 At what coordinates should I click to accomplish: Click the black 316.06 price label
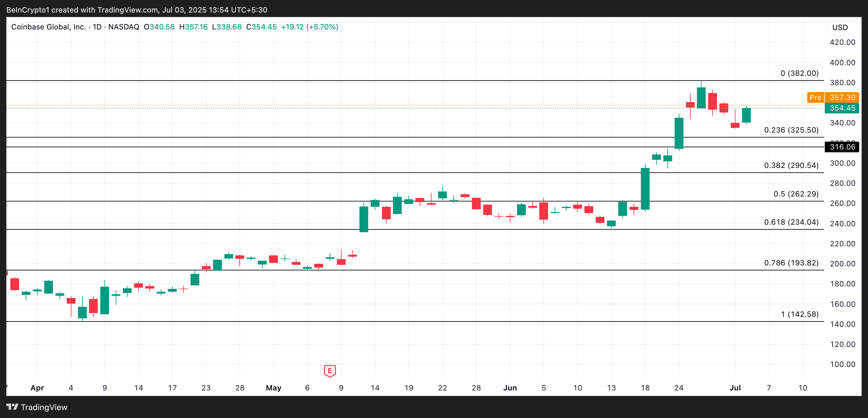pos(842,147)
